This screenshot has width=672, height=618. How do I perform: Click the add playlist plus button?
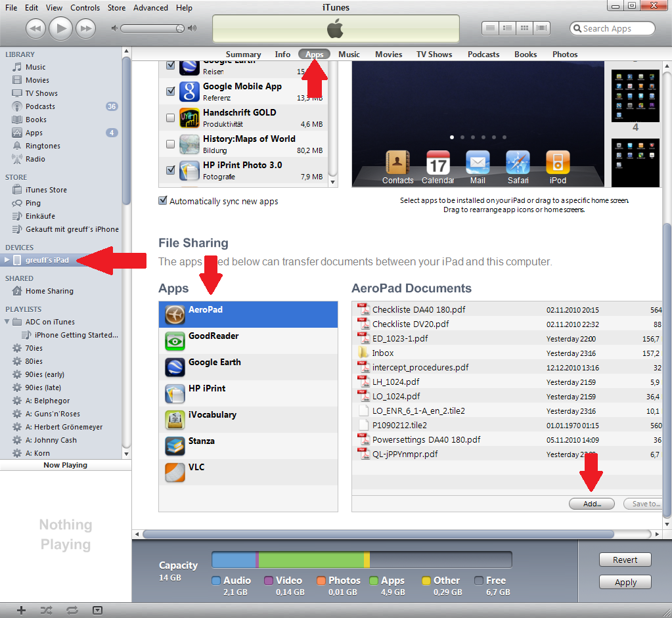point(21,610)
